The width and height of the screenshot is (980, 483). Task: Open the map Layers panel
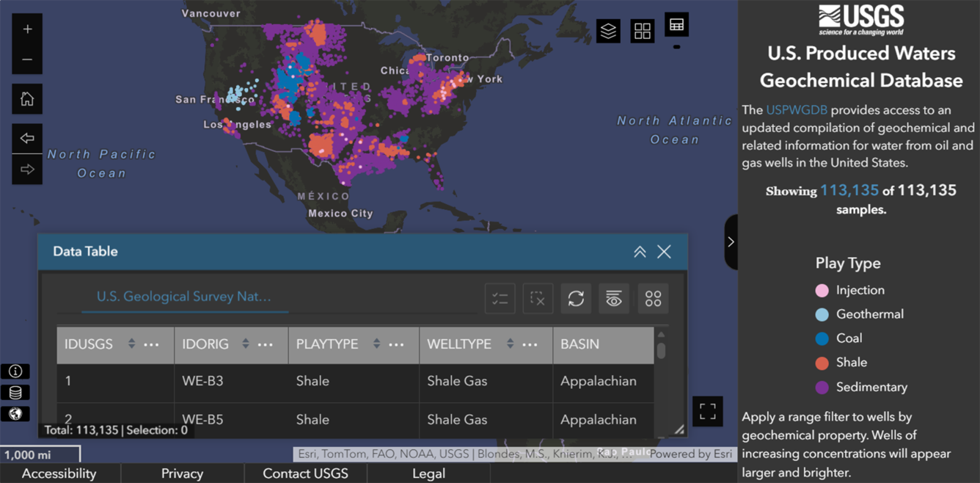pyautogui.click(x=607, y=31)
